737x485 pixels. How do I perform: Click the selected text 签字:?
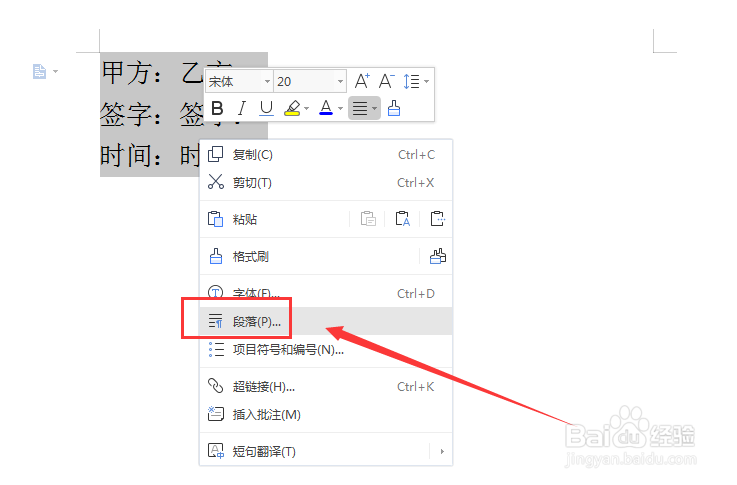pyautogui.click(x=131, y=114)
